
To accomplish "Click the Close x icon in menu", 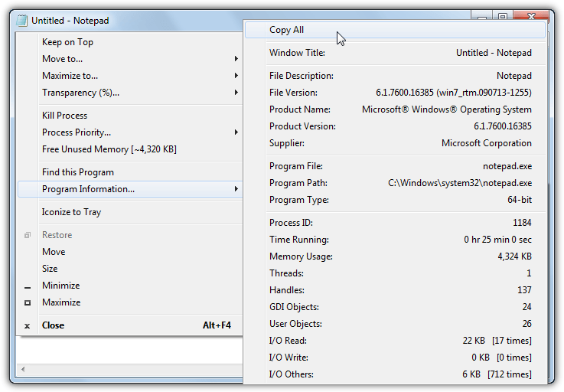I will pos(28,325).
